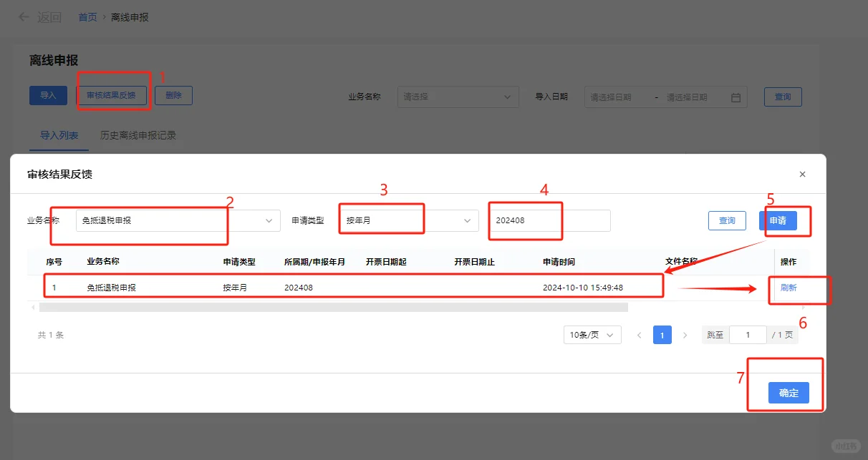Image resolution: width=868 pixels, height=460 pixels.
Task: Click the 跳至 page number input field
Action: pyautogui.click(x=748, y=334)
